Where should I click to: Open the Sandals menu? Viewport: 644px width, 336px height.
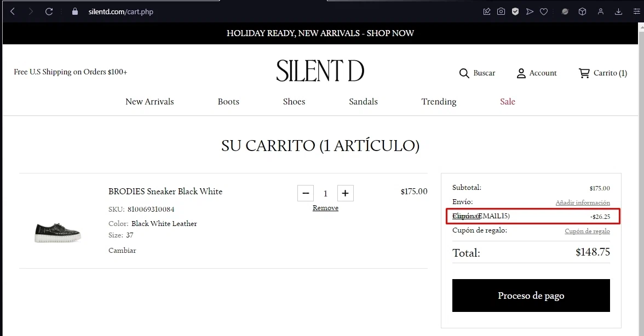pyautogui.click(x=363, y=101)
